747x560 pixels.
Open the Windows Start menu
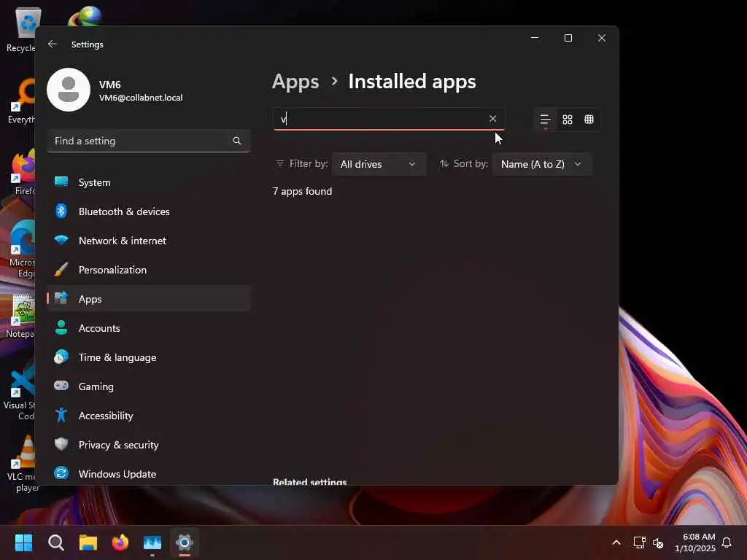point(24,542)
